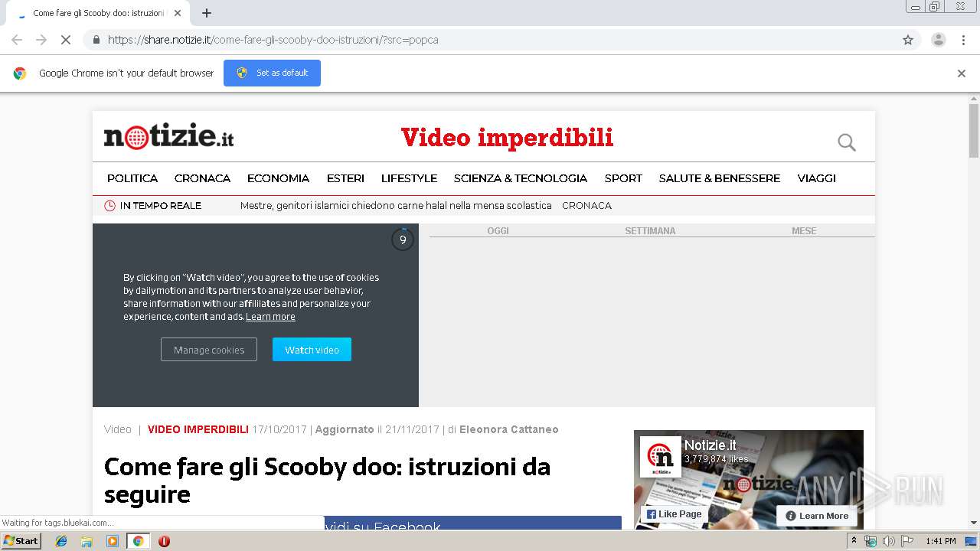Click the Watch video button
Viewport: 980px width, 551px height.
pyautogui.click(x=312, y=350)
